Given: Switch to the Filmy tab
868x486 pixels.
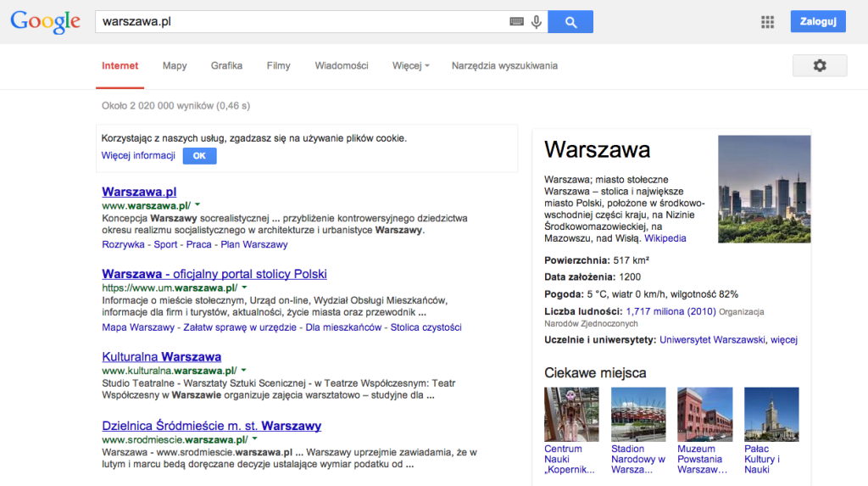Looking at the screenshot, I should click(278, 65).
